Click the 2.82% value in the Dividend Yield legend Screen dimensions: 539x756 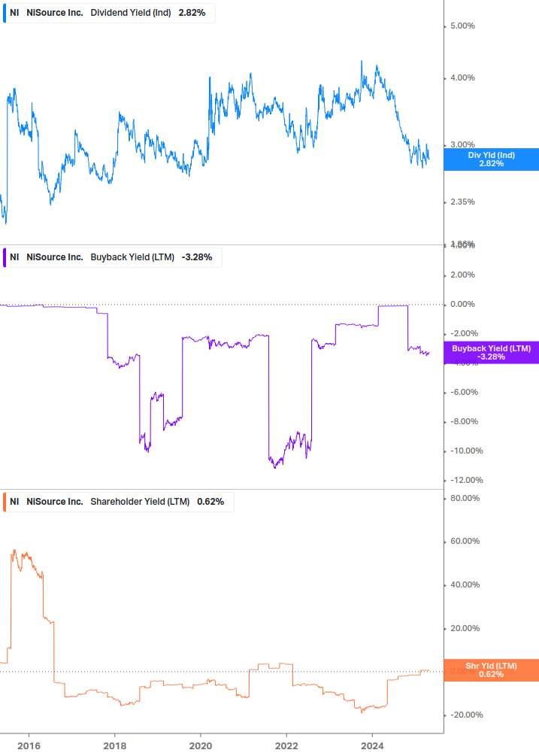[x=192, y=13]
